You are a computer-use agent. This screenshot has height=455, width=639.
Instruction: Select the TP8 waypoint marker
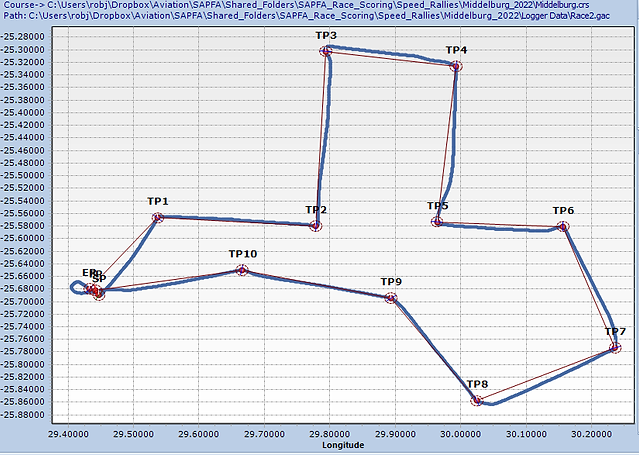pyautogui.click(x=476, y=400)
